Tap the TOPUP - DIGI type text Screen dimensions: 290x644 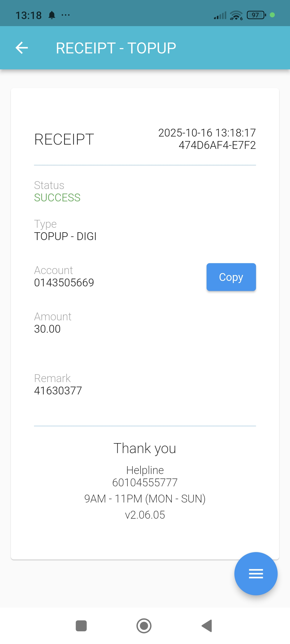(x=65, y=236)
